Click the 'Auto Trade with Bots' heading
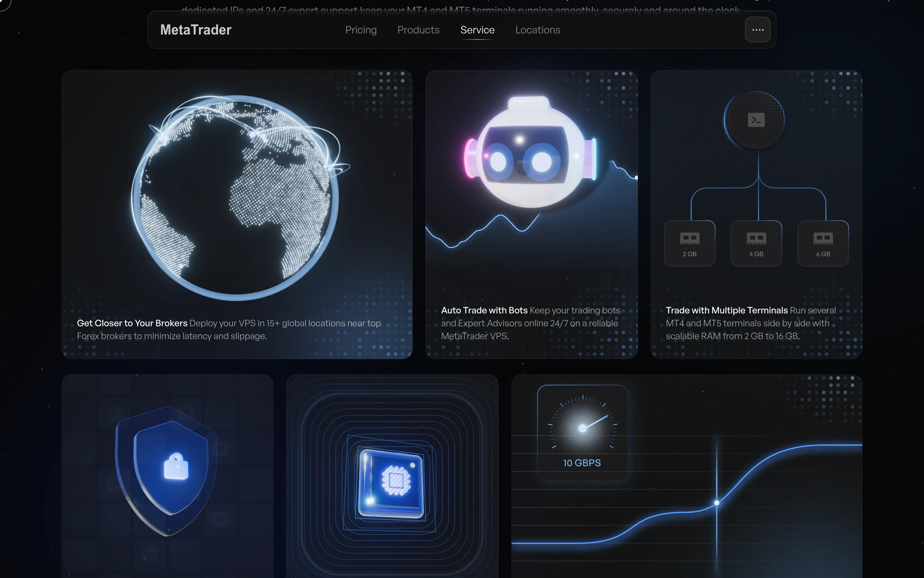This screenshot has width=924, height=578. coord(484,310)
